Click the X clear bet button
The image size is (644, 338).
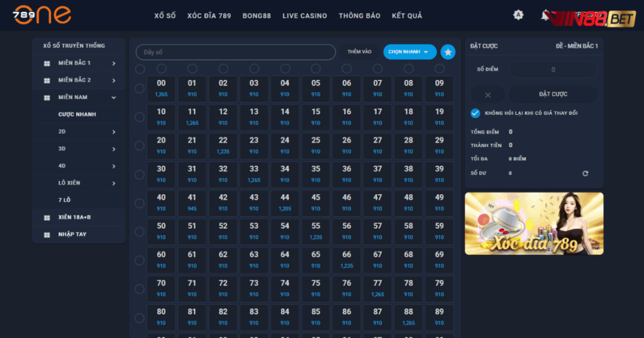click(x=487, y=94)
